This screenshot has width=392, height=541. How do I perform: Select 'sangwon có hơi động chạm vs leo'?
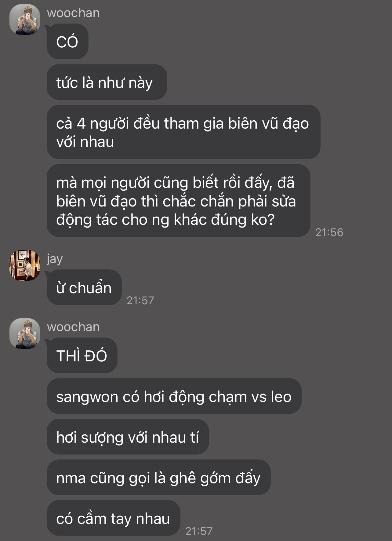tap(174, 396)
